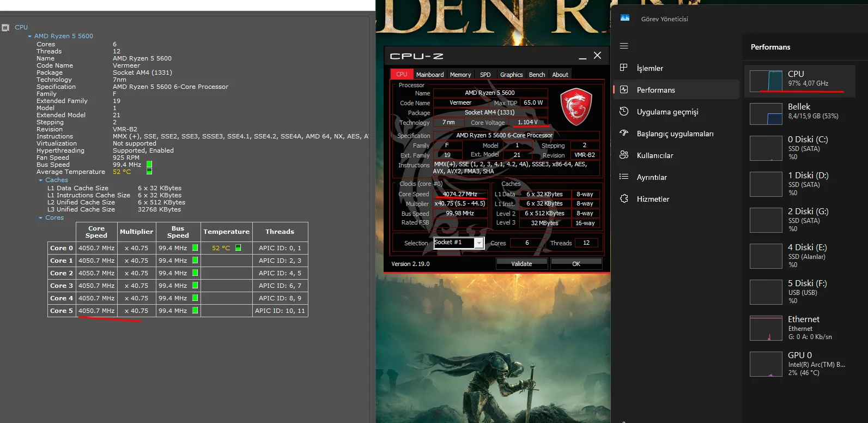This screenshot has height=423, width=868.
Task: Switch to the CPU tab in CPU-Z
Action: [402, 74]
